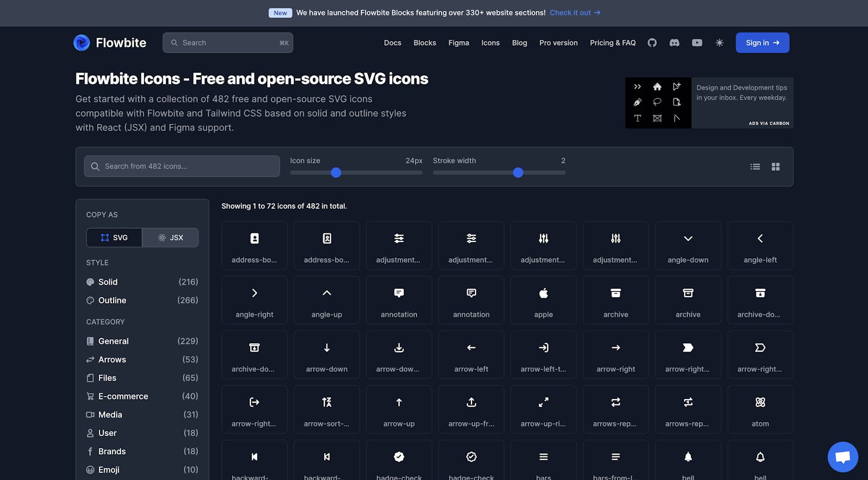Click the Sign in button

pos(762,43)
